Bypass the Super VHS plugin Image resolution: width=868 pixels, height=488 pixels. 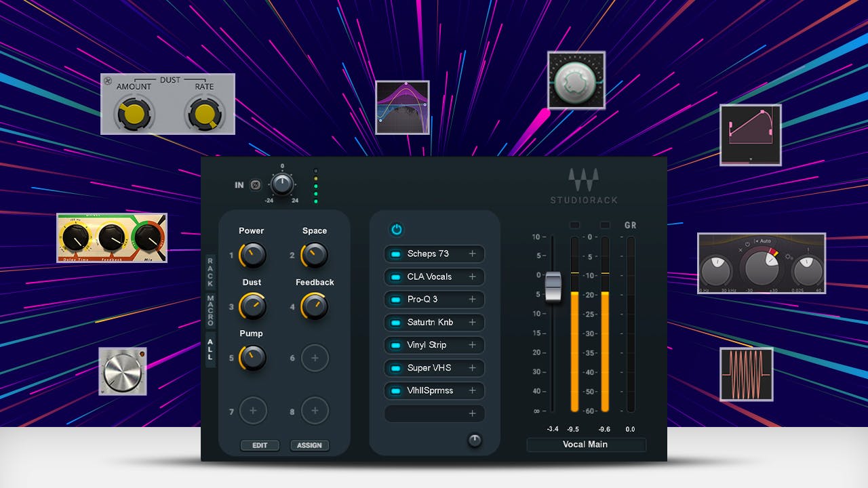[x=394, y=368]
